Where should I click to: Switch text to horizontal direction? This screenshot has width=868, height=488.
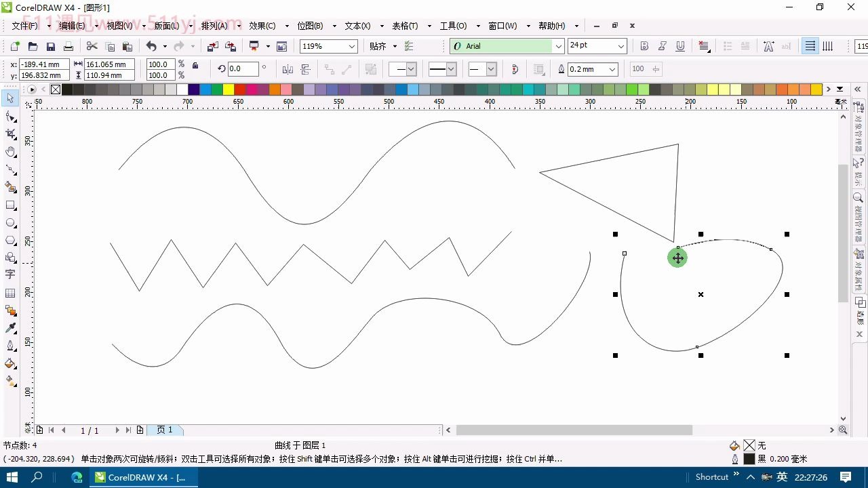click(x=810, y=46)
